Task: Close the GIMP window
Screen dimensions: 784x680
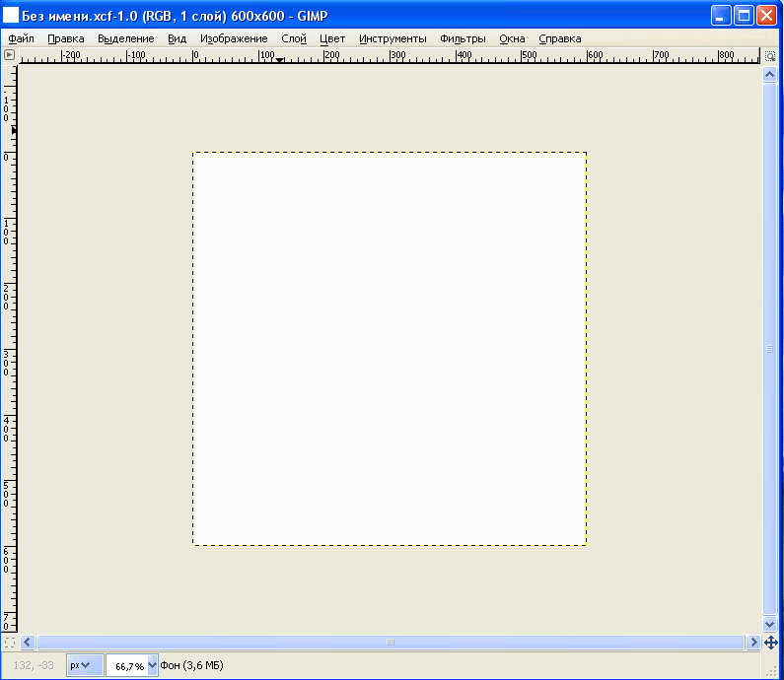Action: tap(766, 16)
